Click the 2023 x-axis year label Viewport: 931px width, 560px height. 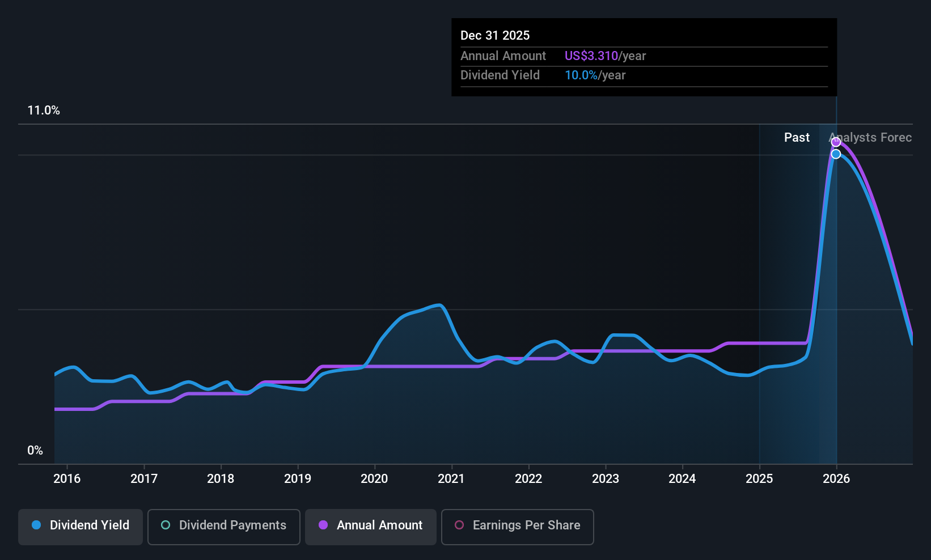tap(606, 479)
